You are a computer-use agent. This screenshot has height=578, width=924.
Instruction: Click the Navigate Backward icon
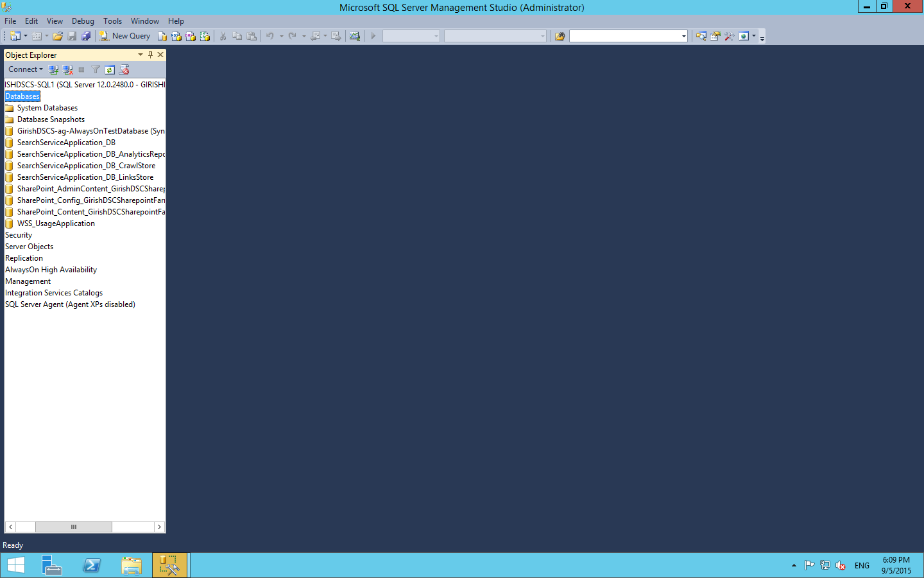coord(315,36)
